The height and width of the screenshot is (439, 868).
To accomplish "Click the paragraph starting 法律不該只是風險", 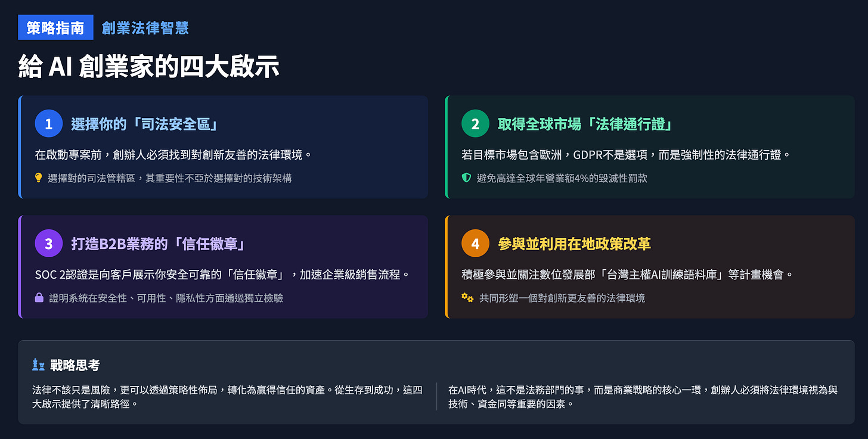I will [228, 397].
